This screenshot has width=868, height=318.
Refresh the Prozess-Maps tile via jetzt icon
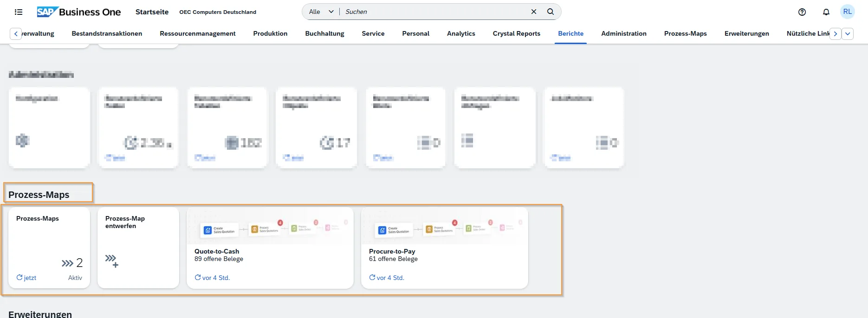(x=19, y=278)
